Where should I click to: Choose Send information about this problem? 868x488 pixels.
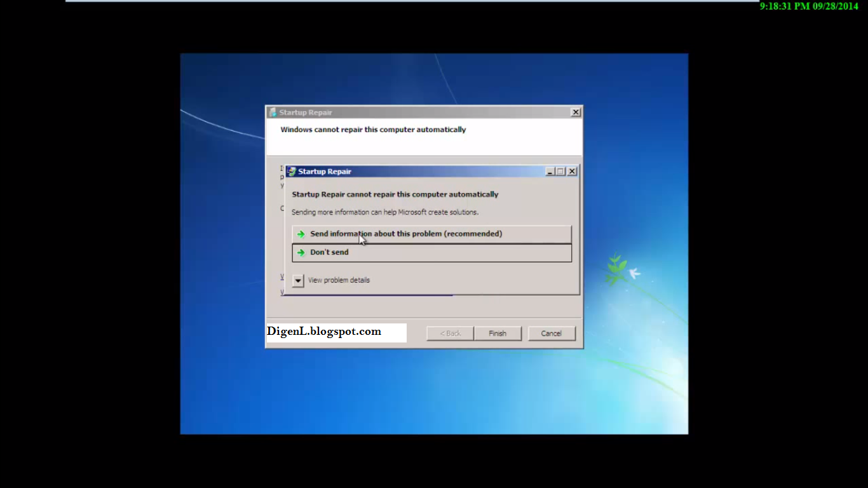tap(431, 234)
